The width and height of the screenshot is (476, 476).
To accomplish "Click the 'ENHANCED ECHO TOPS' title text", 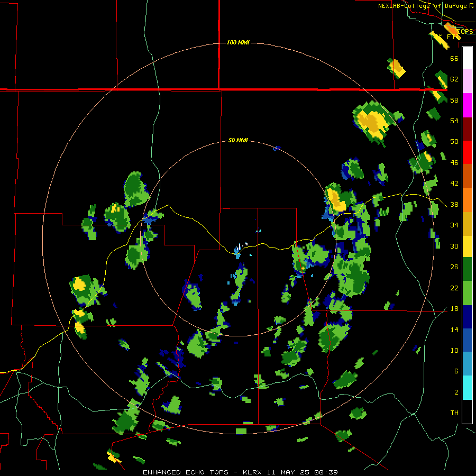I will 186,472.
